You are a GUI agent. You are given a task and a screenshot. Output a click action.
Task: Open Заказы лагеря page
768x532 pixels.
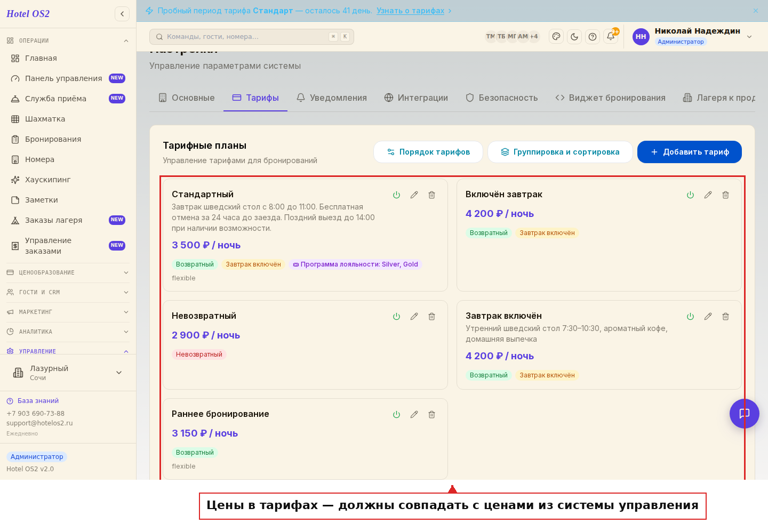point(68,220)
